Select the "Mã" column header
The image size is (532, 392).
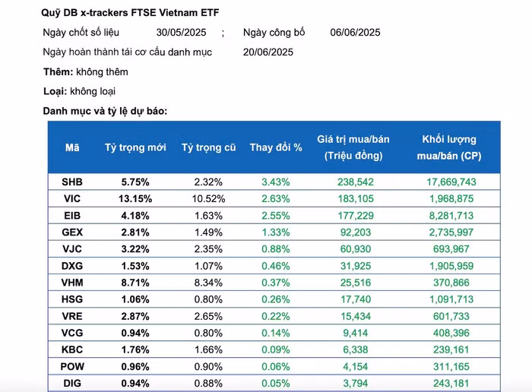(x=72, y=147)
